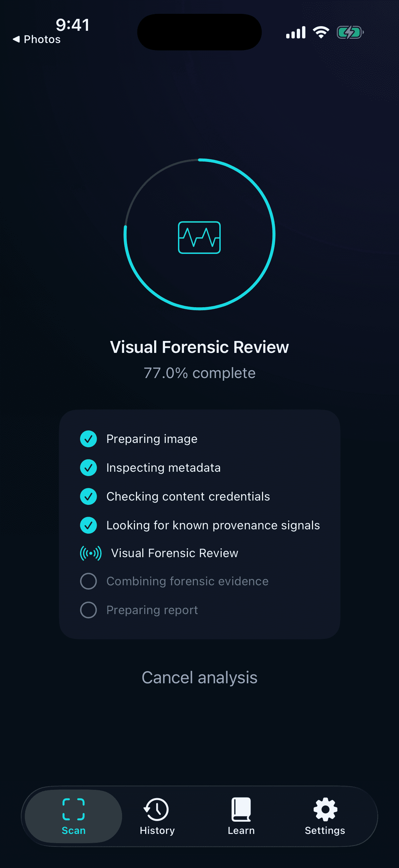The width and height of the screenshot is (399, 868).
Task: Click the back arrow beside Photos
Action: pyautogui.click(x=16, y=39)
